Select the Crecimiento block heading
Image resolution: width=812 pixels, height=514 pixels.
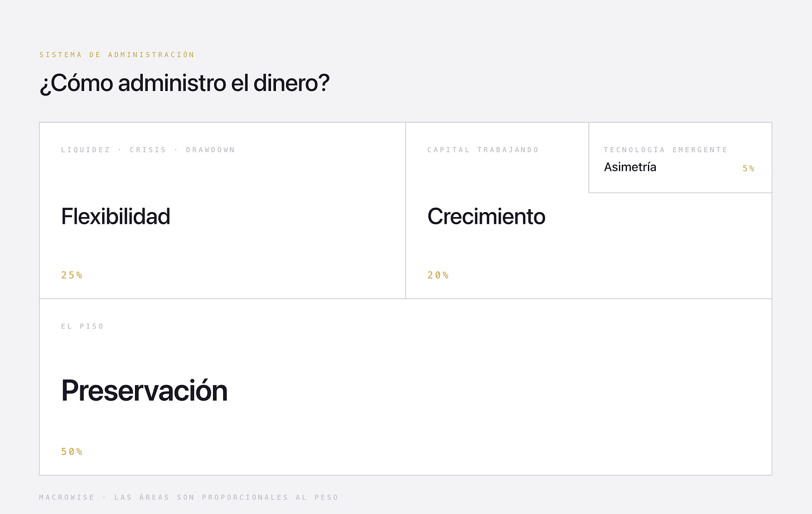(x=486, y=217)
